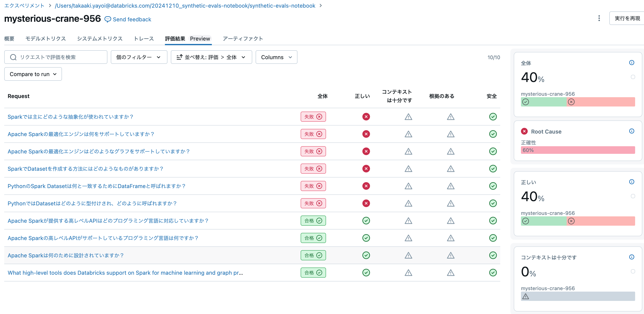Viewport: 644px width, 314px height.
Task: Click the Send feedback speech bubble icon
Action: pos(107,19)
